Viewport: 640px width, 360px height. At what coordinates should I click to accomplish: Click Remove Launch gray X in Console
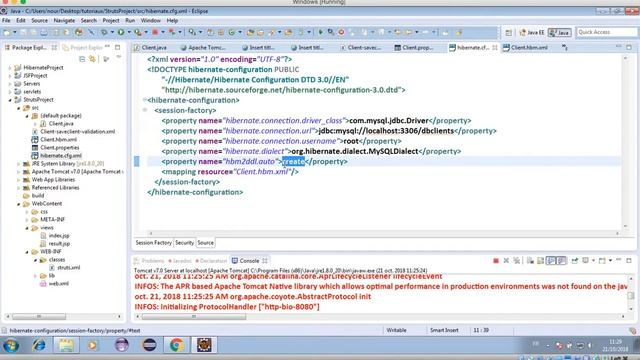tap(506, 260)
